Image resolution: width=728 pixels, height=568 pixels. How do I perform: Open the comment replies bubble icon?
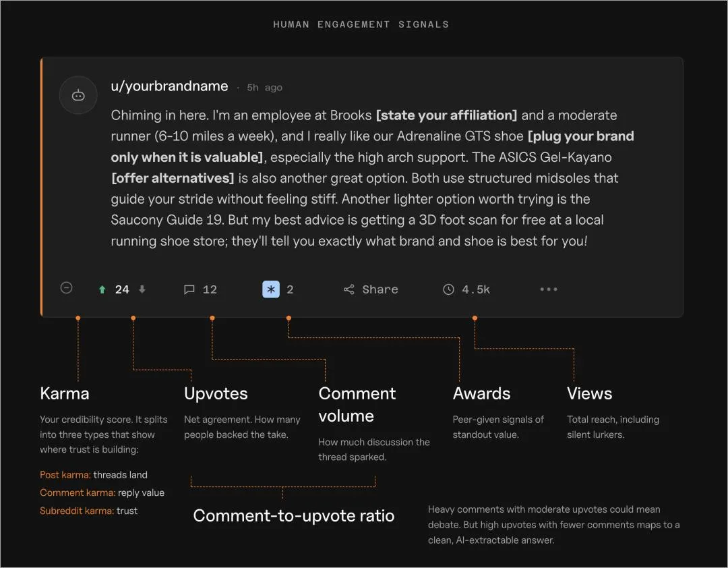pyautogui.click(x=189, y=289)
